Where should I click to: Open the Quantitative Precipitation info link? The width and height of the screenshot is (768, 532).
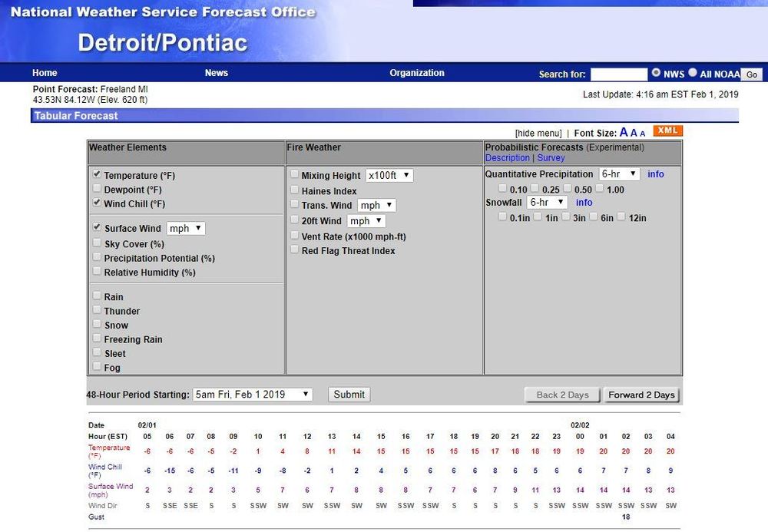coord(655,173)
